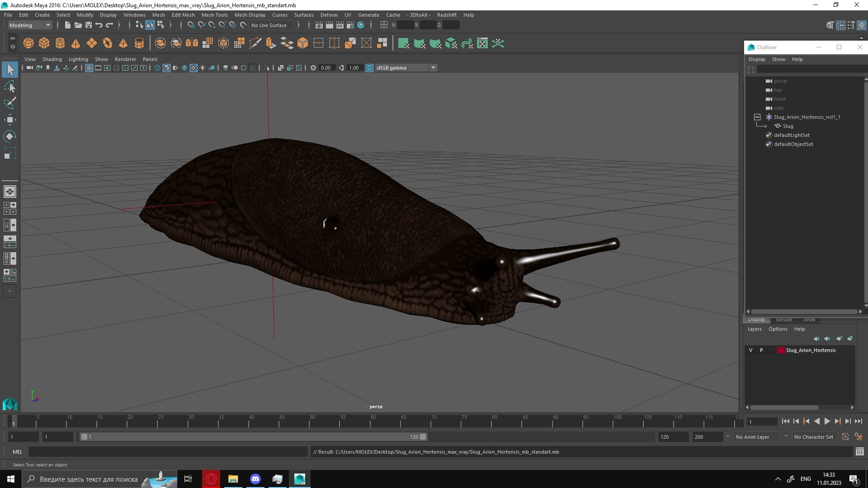Open the Modeling menu set dropdown

[30, 25]
